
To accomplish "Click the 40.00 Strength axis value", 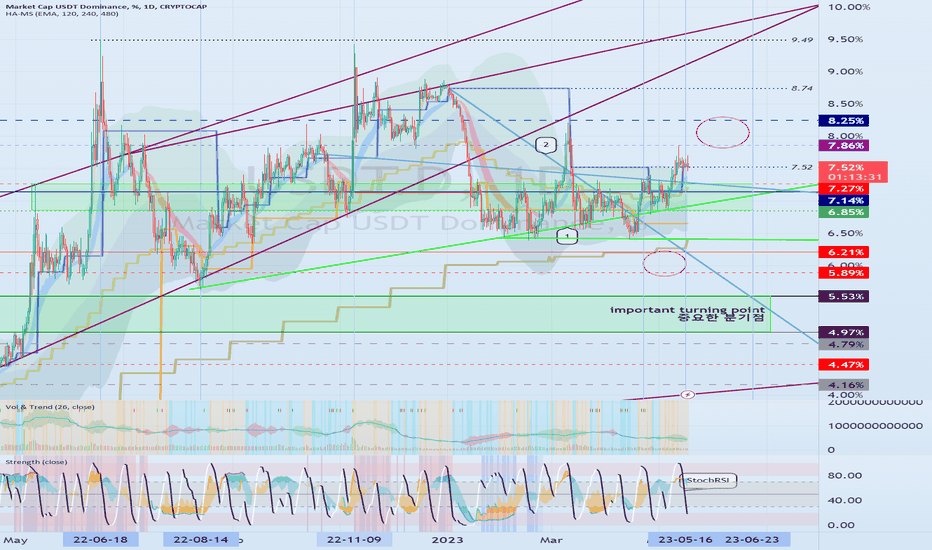I will point(844,500).
